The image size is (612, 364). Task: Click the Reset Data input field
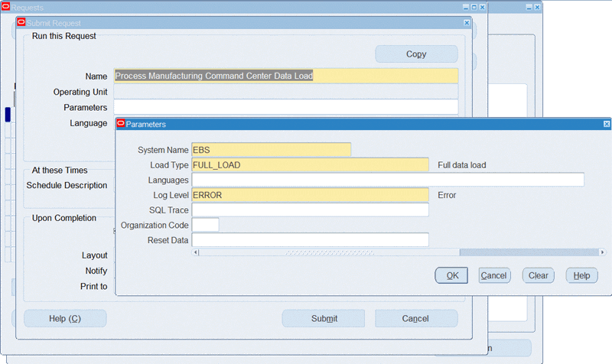point(311,240)
